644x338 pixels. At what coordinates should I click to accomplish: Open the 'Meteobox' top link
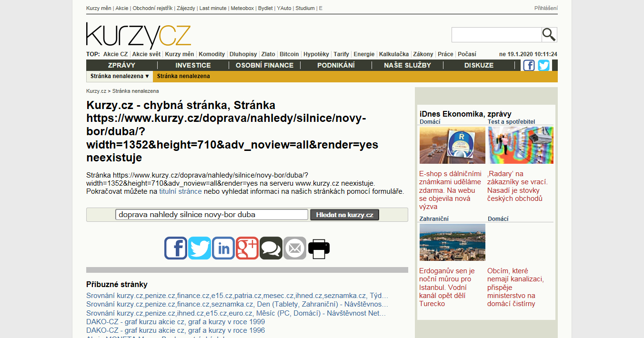[242, 8]
